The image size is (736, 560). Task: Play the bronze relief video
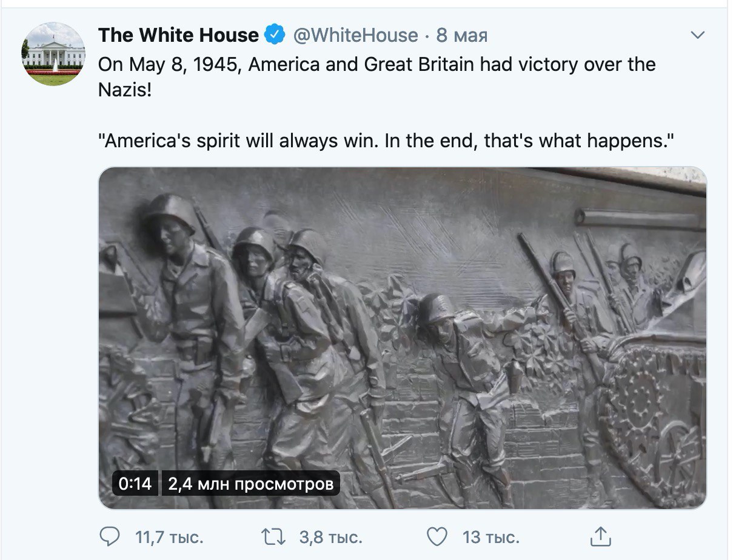click(x=403, y=338)
